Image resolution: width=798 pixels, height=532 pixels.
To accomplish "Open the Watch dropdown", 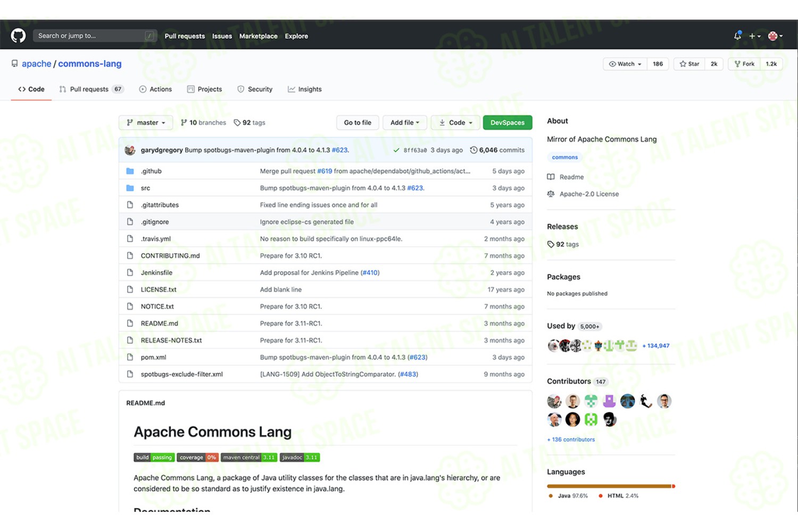I will 625,64.
